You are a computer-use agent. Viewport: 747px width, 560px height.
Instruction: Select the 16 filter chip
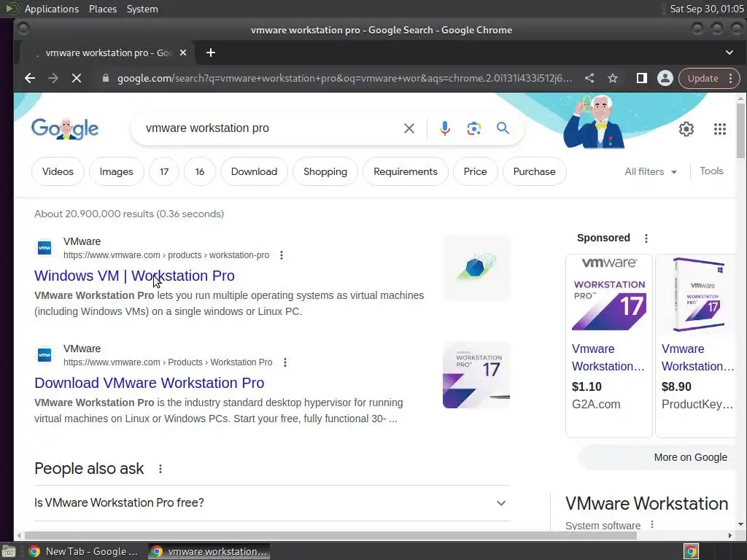point(200,171)
